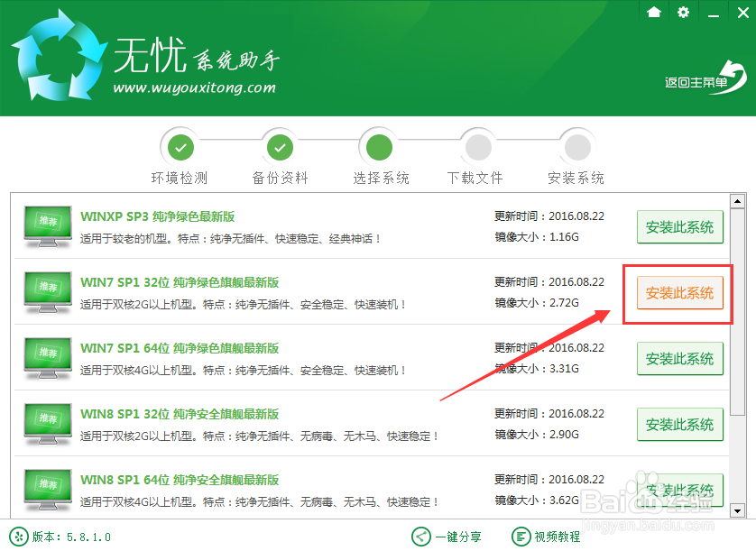
Task: Open settings with the gear icon
Action: pyautogui.click(x=683, y=13)
